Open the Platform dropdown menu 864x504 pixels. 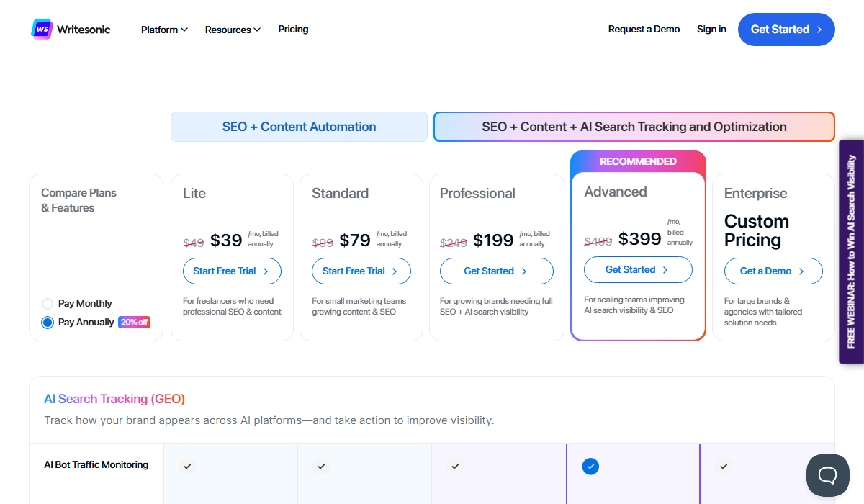click(163, 30)
